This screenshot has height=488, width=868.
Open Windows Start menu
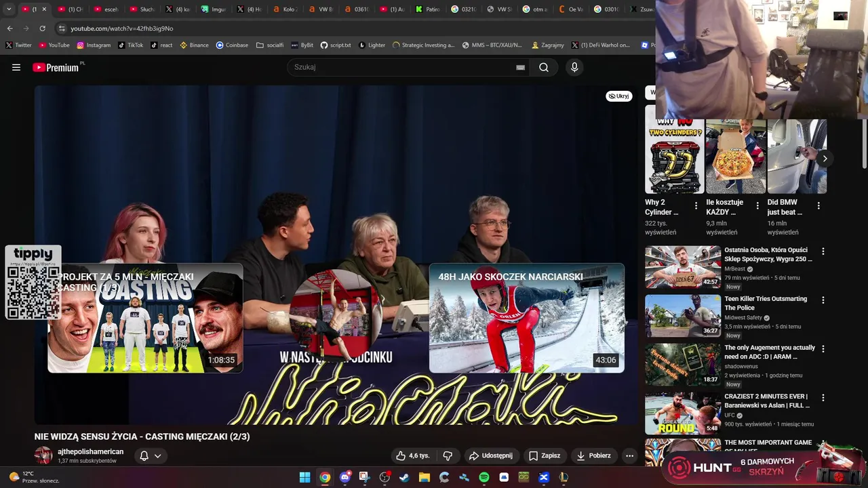(305, 477)
